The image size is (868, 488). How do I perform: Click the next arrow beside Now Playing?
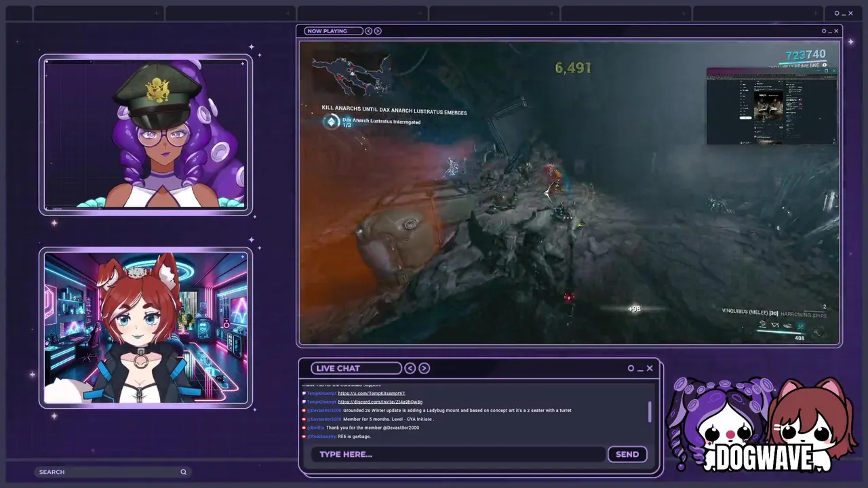point(378,30)
